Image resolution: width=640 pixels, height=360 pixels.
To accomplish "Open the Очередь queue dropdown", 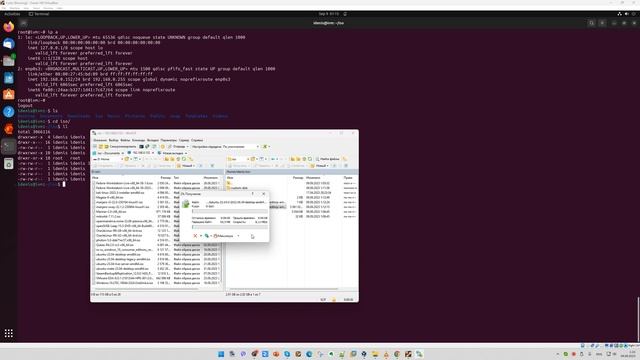I will (178, 147).
